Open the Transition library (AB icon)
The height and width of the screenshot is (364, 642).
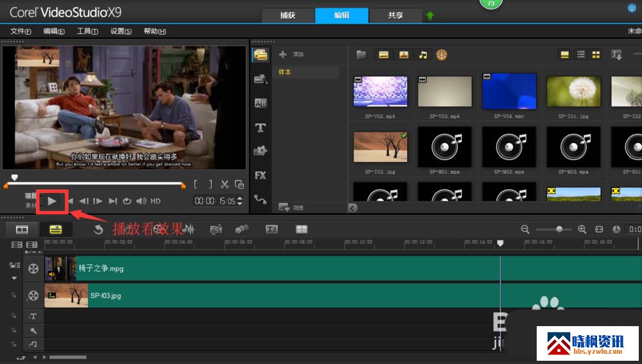261,103
